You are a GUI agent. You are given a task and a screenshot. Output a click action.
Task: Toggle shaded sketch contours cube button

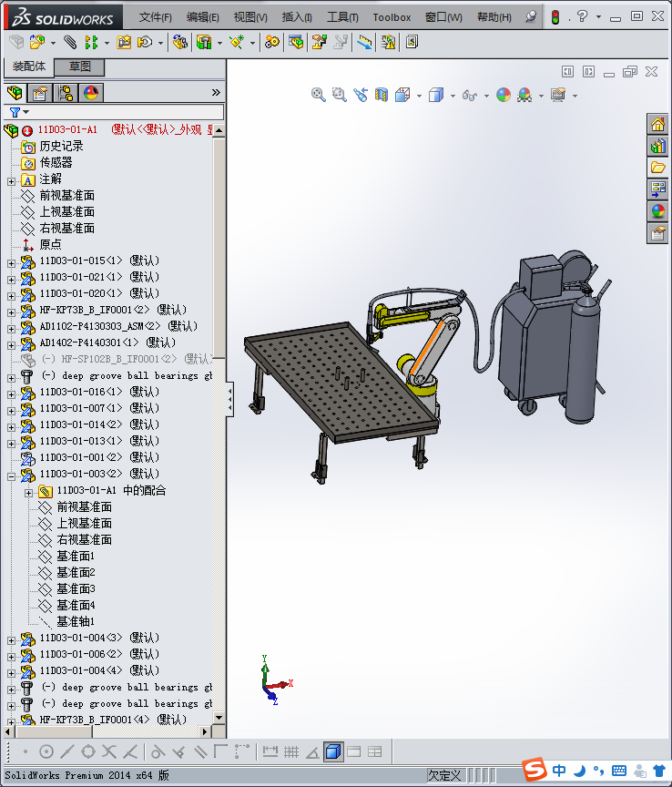(x=333, y=751)
